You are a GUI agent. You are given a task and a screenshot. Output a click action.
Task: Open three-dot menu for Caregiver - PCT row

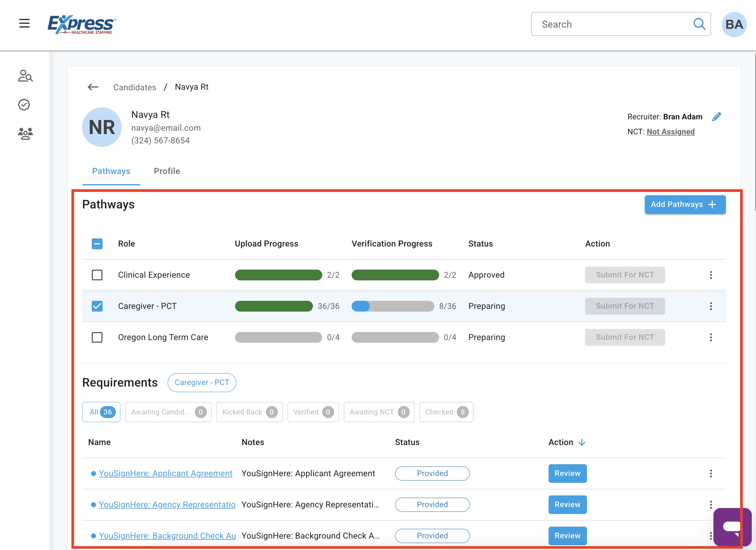tap(711, 306)
